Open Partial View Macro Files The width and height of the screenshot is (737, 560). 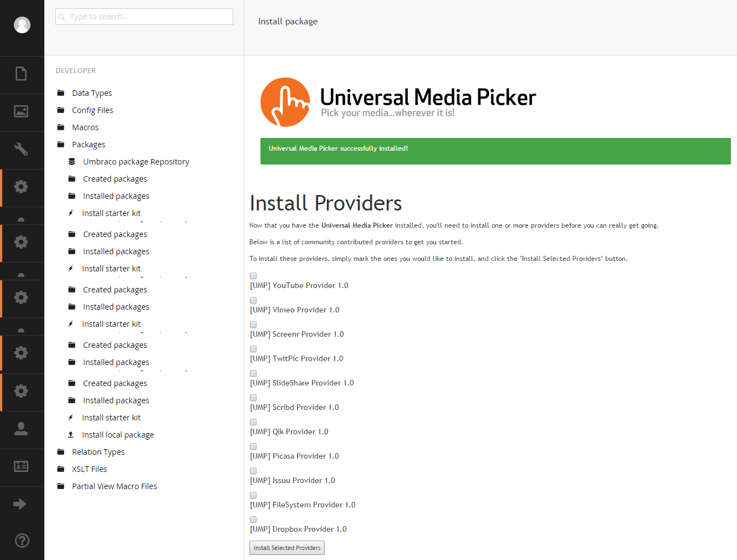click(x=114, y=486)
